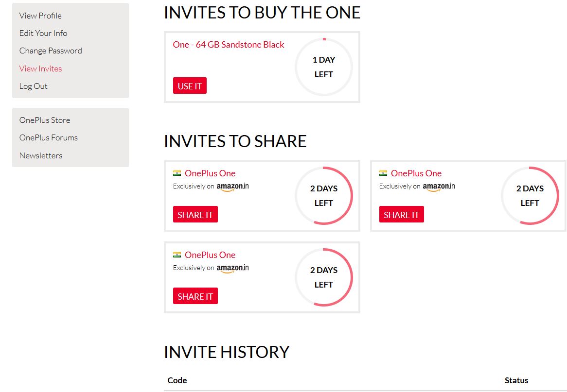Share the first OnePlus One invite
567x392 pixels.
[x=195, y=214]
